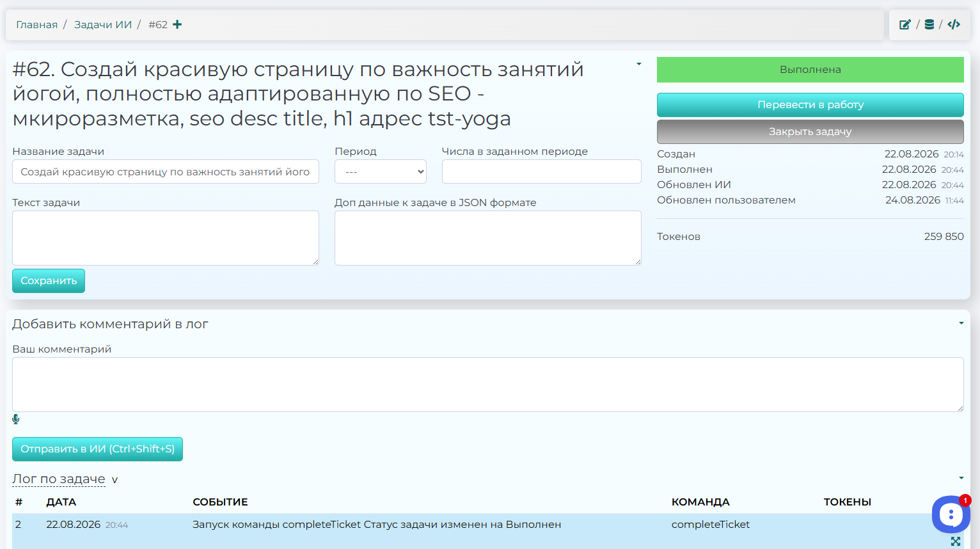Open the chat widget bubble

(951, 514)
